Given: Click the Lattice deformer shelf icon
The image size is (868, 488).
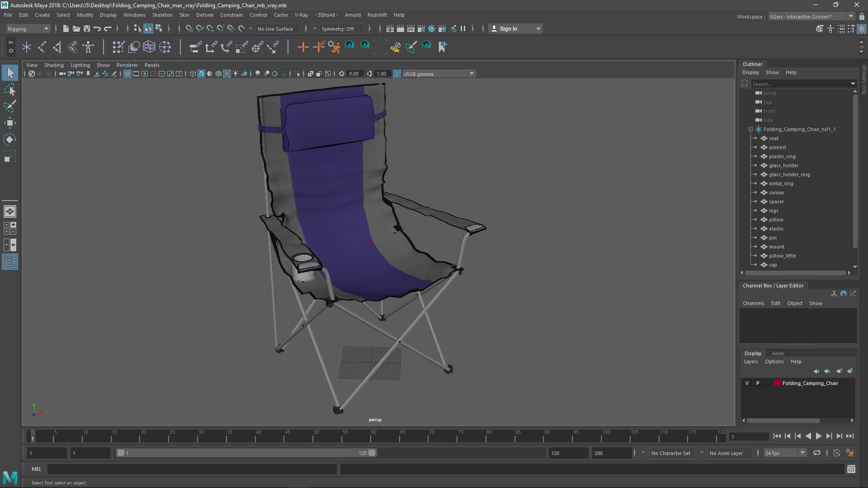Looking at the screenshot, I should [x=149, y=47].
